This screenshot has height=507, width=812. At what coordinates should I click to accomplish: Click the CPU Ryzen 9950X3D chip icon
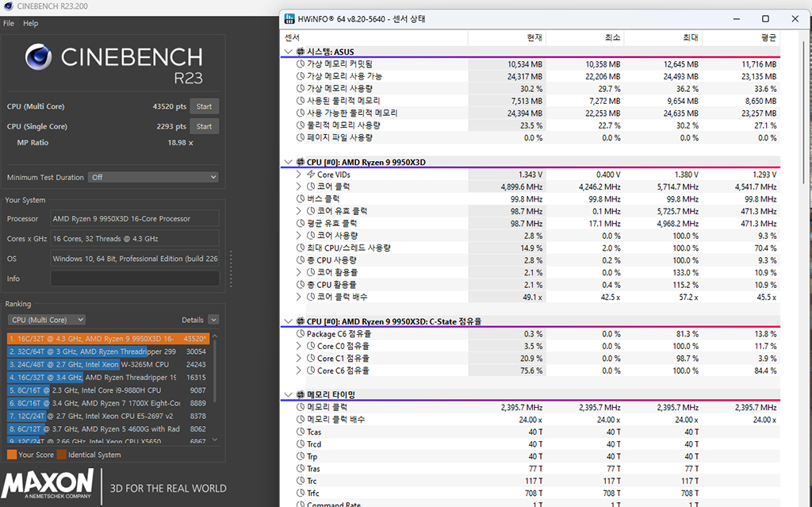click(301, 163)
